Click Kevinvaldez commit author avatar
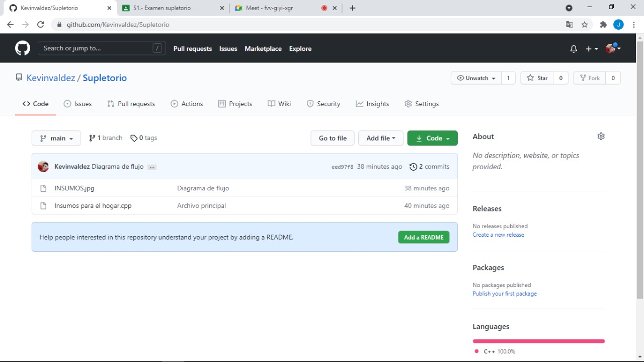This screenshot has width=644, height=362. point(43,167)
